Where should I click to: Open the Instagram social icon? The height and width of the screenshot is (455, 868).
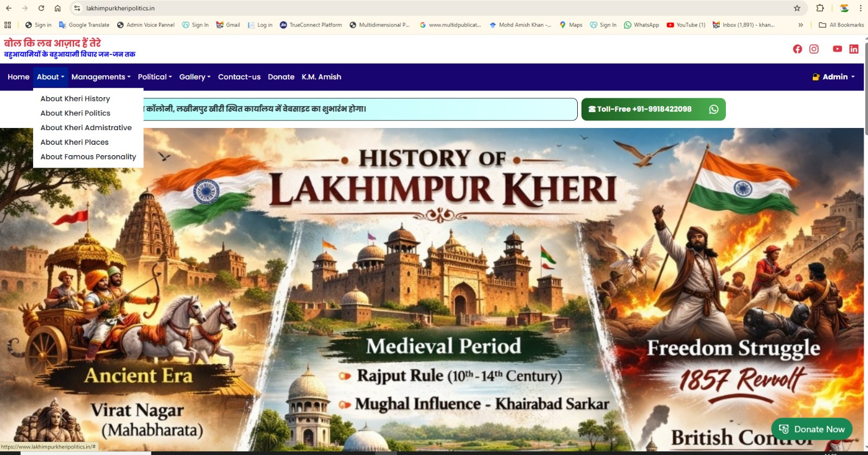coord(814,49)
